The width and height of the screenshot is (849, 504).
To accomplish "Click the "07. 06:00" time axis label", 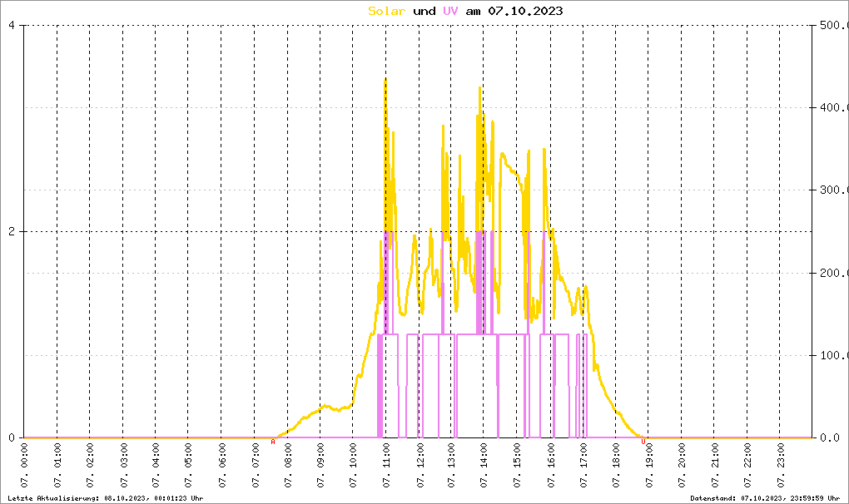I will (x=222, y=467).
